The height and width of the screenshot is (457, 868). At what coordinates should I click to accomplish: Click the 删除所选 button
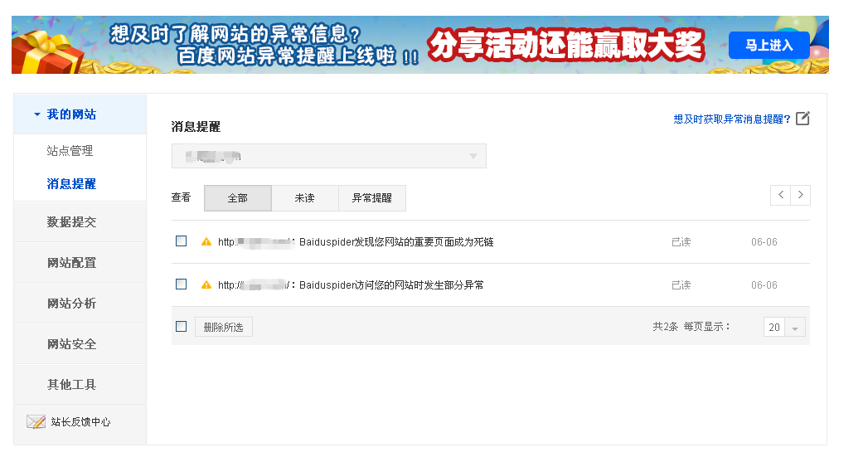click(x=223, y=327)
